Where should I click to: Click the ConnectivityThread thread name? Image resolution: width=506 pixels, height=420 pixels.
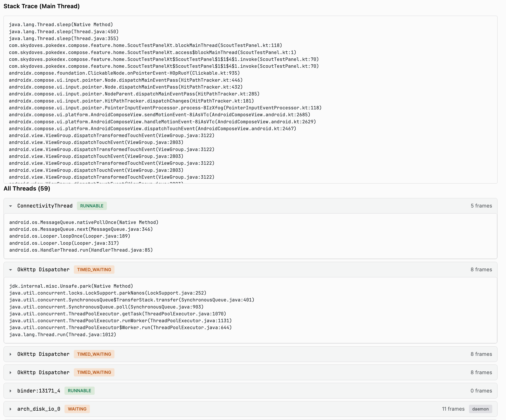coord(45,206)
